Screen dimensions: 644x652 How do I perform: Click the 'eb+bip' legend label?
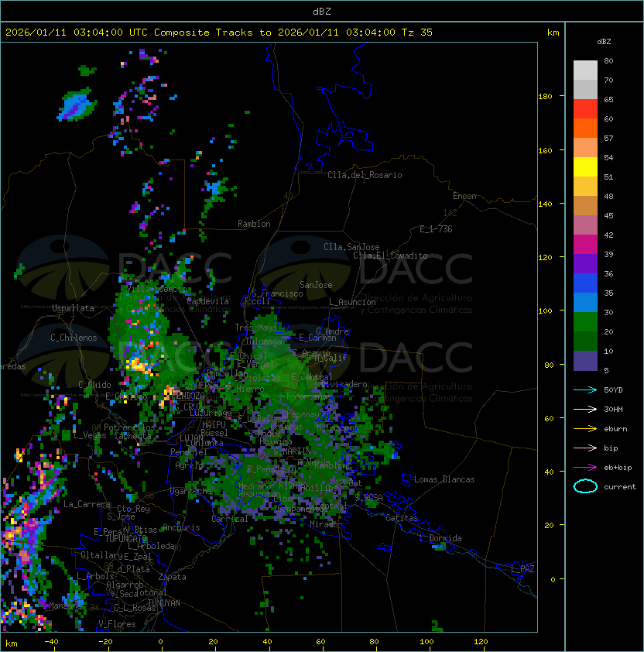[x=618, y=468]
